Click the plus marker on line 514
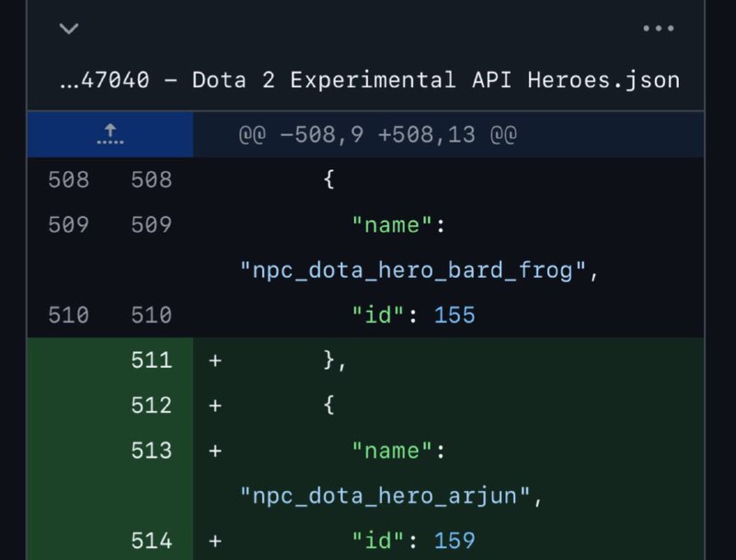736x560 pixels. pyautogui.click(x=215, y=541)
